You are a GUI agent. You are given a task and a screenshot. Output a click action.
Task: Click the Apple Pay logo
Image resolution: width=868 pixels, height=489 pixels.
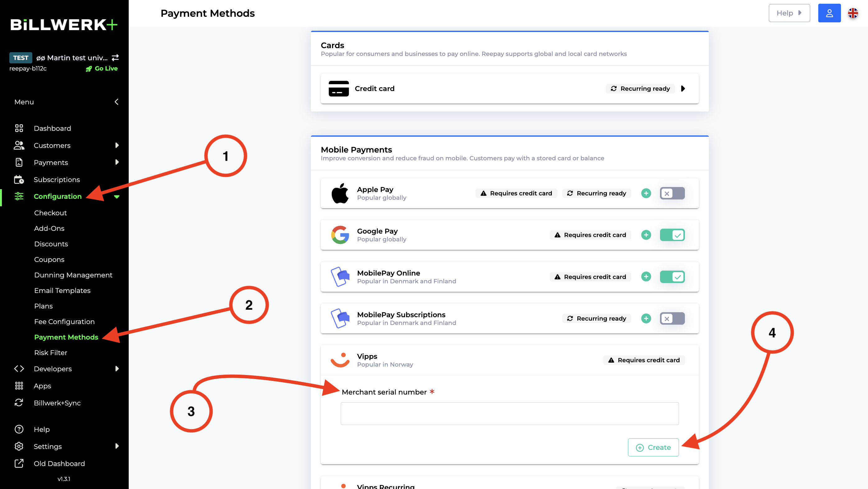point(340,193)
